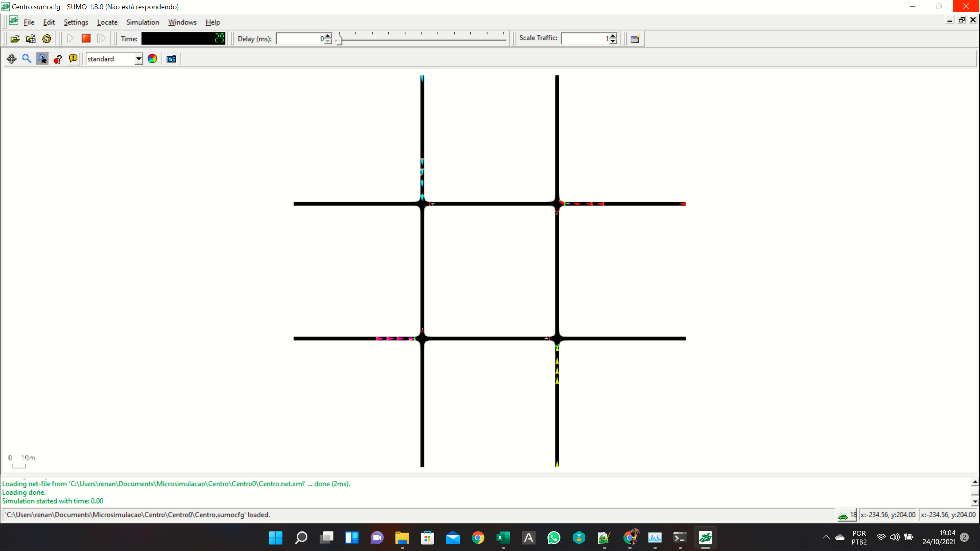Toggle the message warning display
Screen dimensions: 980x551
pos(73,59)
